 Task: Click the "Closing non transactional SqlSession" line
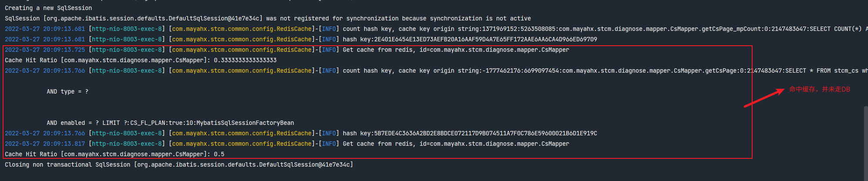pos(179,164)
